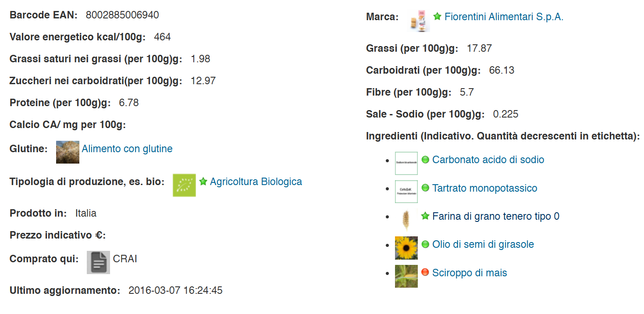Open the Tartrato monopotassico link

[x=484, y=188]
